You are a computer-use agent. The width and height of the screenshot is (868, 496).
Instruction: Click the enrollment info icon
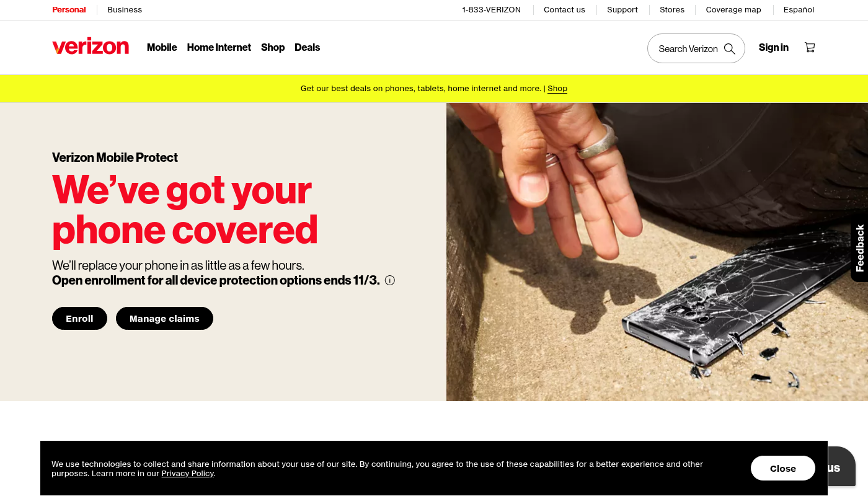pos(390,280)
